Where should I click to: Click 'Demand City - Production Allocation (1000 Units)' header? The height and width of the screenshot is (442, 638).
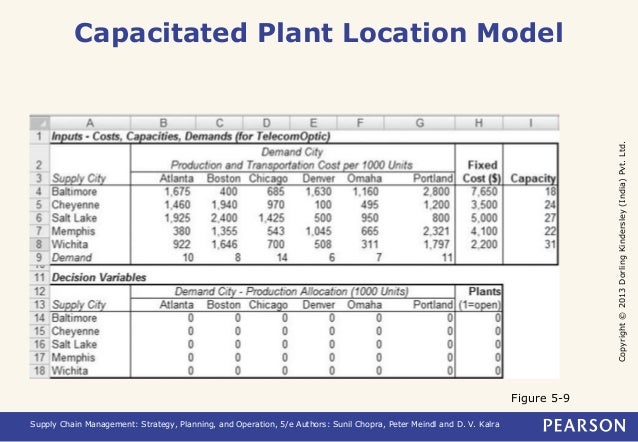pos(291,291)
